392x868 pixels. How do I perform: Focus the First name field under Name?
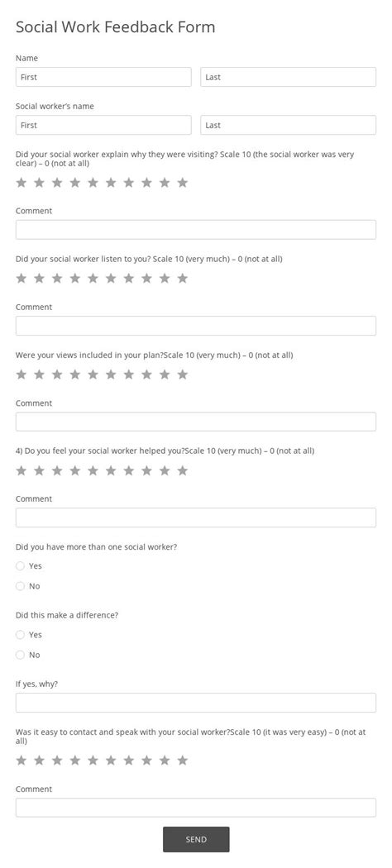coord(103,77)
